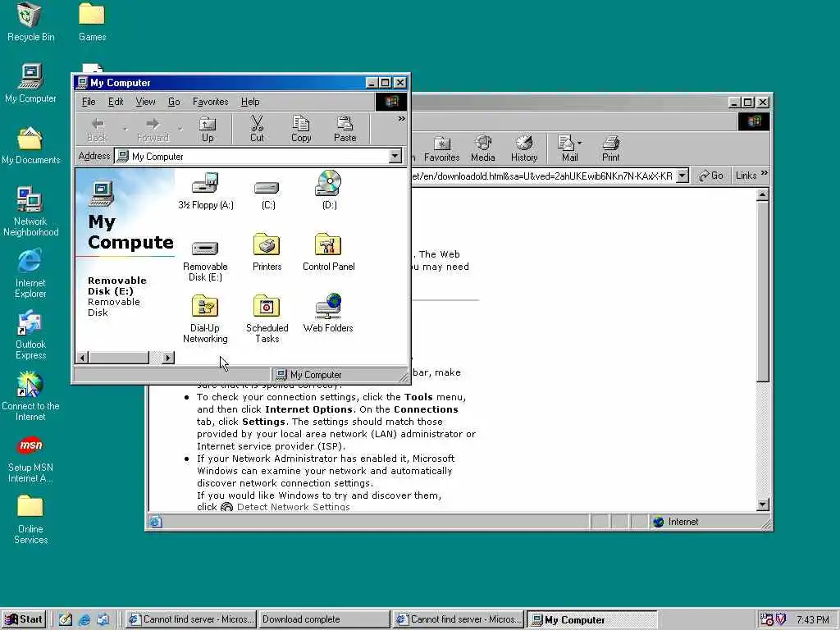
Task: Switch to second Cannot find server taskbar window
Action: click(x=458, y=619)
